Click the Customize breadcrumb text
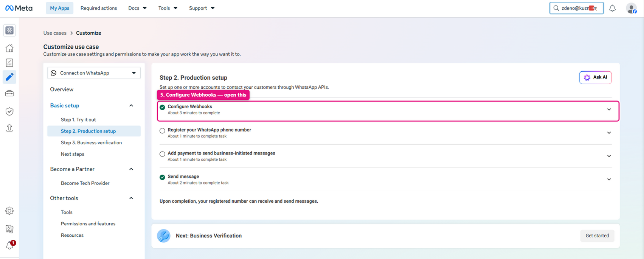The height and width of the screenshot is (259, 644). point(89,33)
